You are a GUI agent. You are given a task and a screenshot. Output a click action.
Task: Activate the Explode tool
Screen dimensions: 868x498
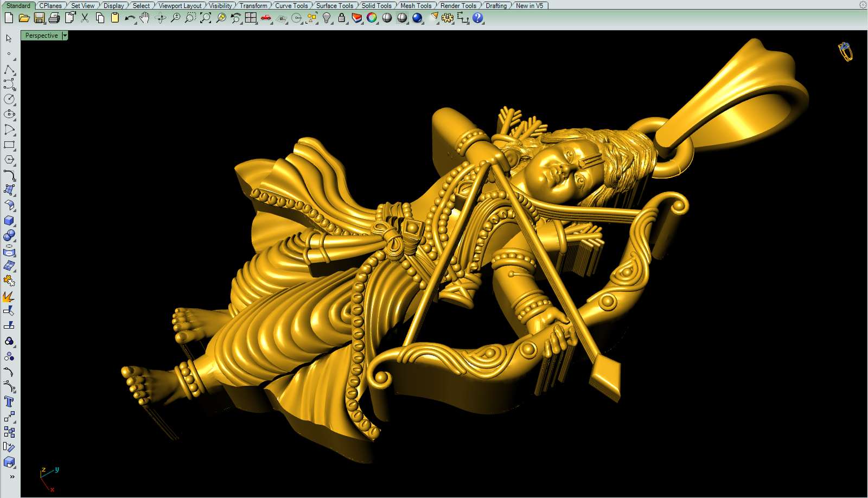point(9,296)
